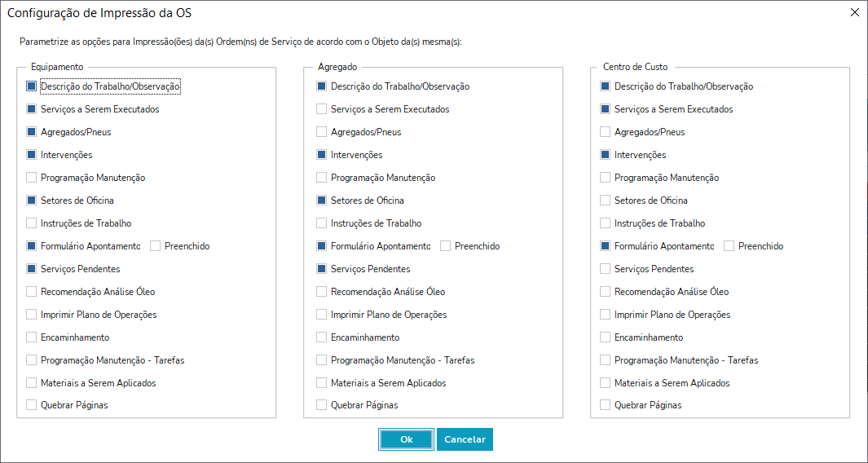Check Agregados/Pneus in Agregado group
868x463 pixels.
(322, 132)
